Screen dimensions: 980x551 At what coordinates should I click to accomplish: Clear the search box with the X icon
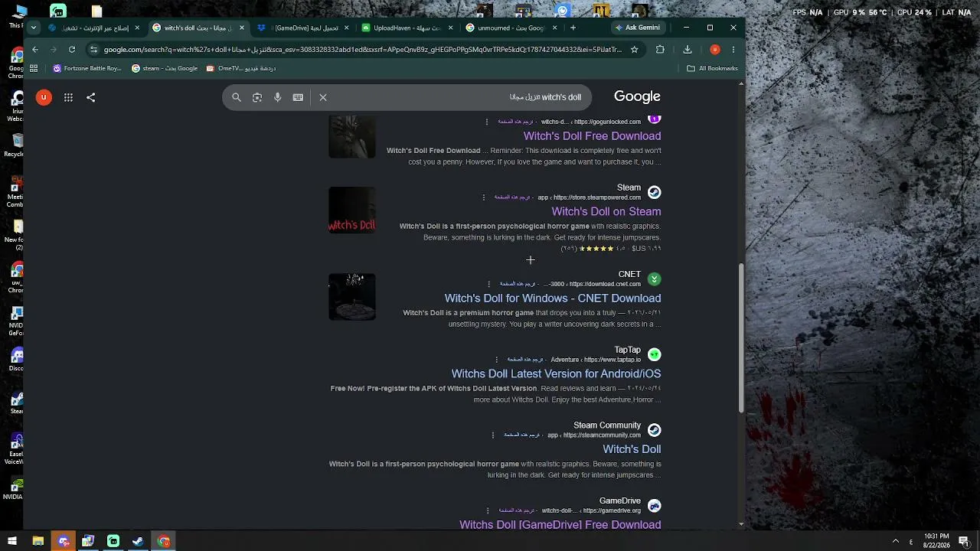tap(323, 97)
